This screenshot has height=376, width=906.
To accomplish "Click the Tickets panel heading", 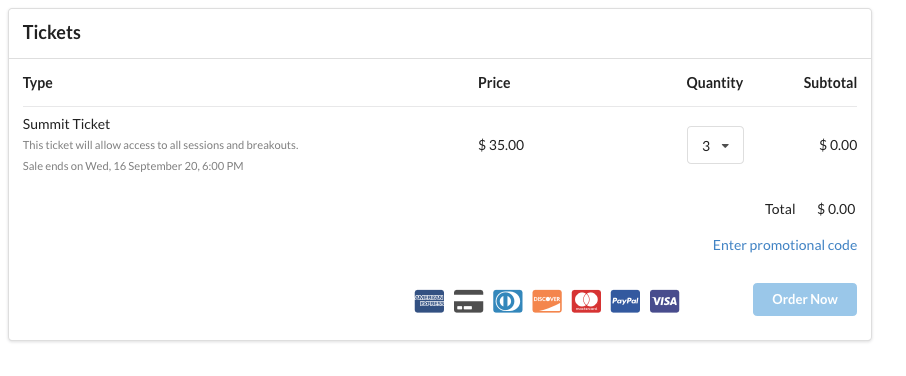I will (x=52, y=33).
